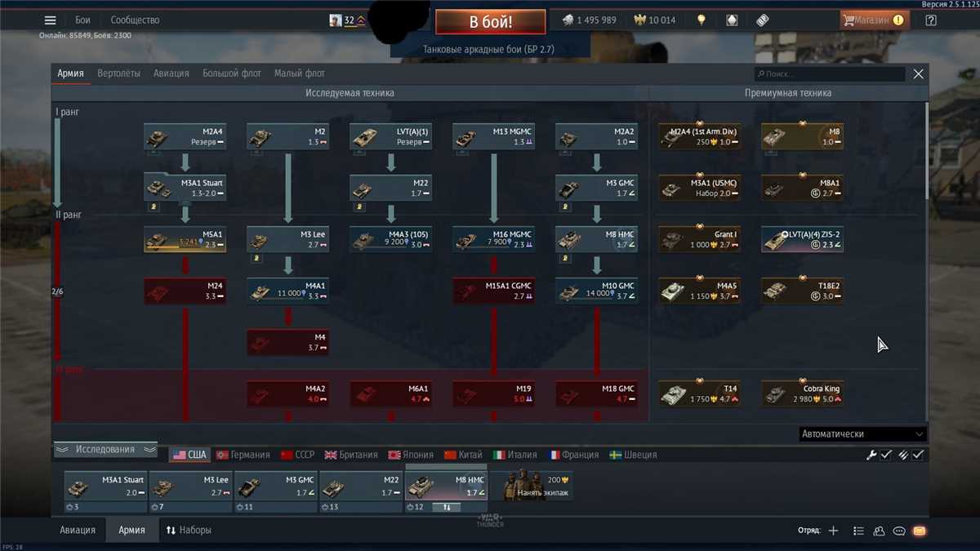Select the M3 Lee tank card
The height and width of the screenshot is (551, 980).
(287, 239)
